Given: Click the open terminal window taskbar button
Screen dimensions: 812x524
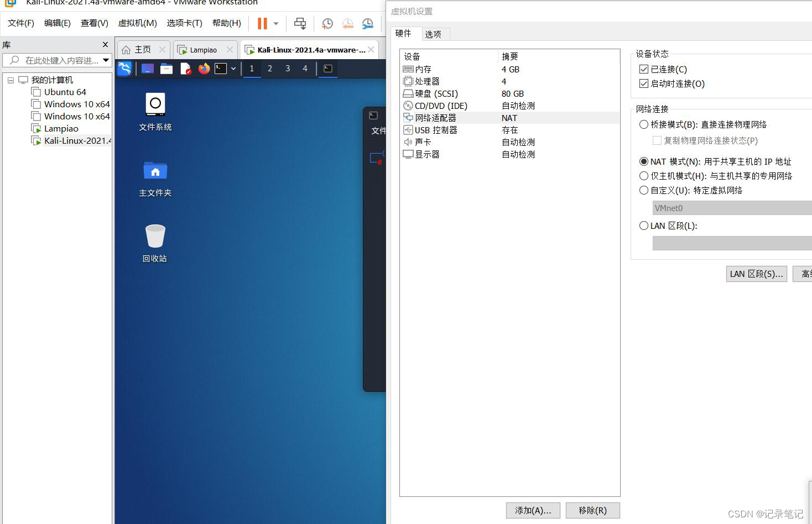Looking at the screenshot, I should pos(328,69).
